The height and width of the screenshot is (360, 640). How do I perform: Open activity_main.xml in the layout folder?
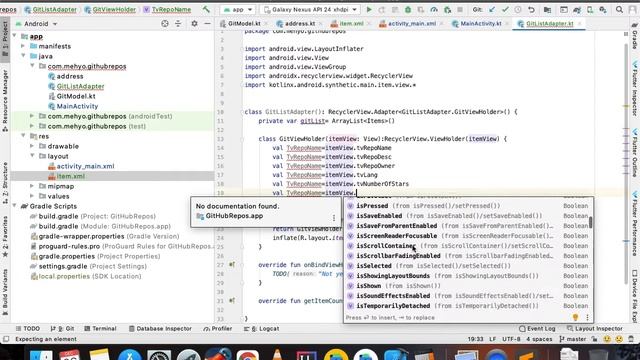coord(85,166)
